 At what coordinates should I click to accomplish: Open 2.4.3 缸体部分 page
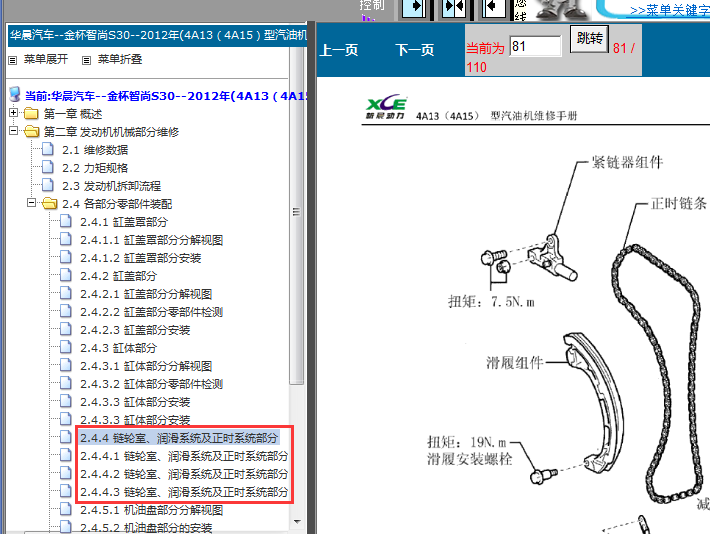119,348
